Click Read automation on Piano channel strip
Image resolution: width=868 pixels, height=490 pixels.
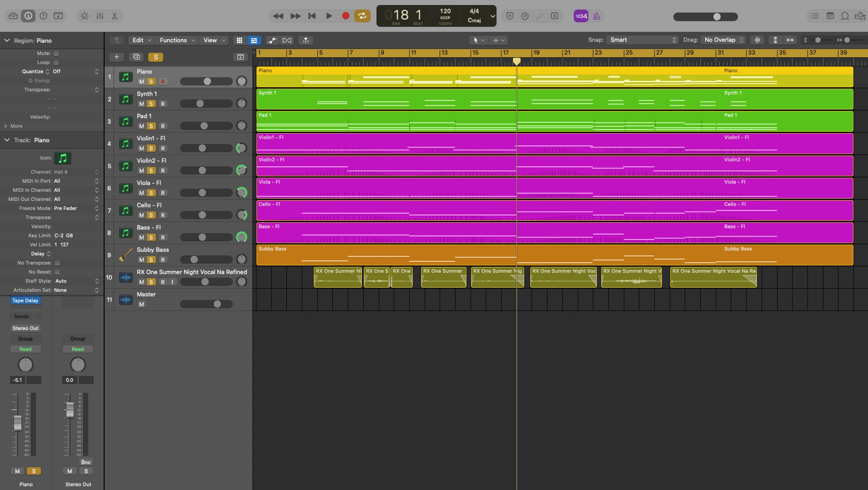click(x=25, y=349)
